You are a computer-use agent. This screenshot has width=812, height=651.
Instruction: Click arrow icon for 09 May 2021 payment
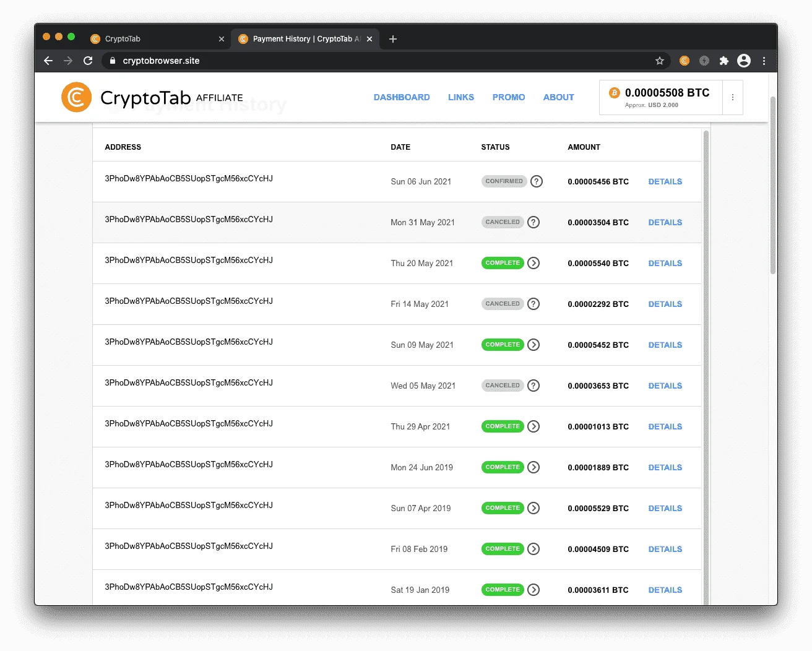point(533,345)
